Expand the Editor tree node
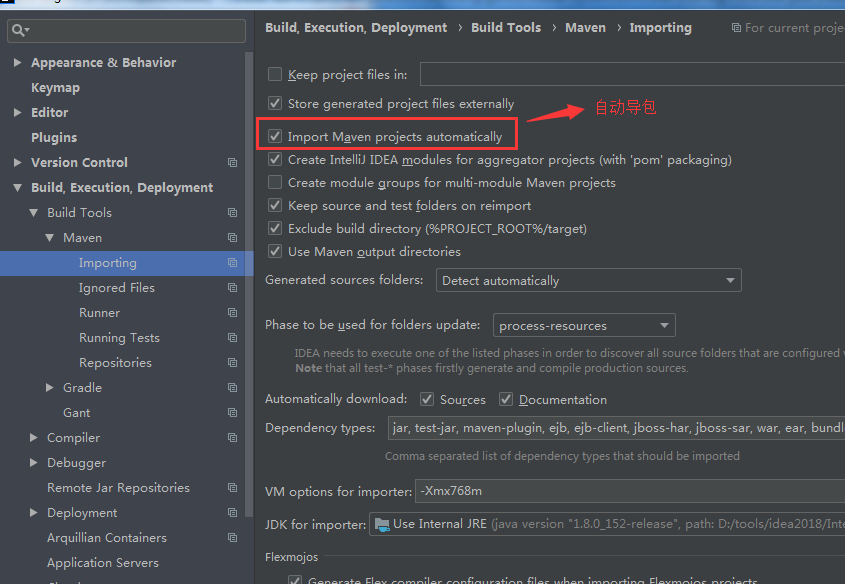Viewport: 845px width, 584px height. [18, 113]
